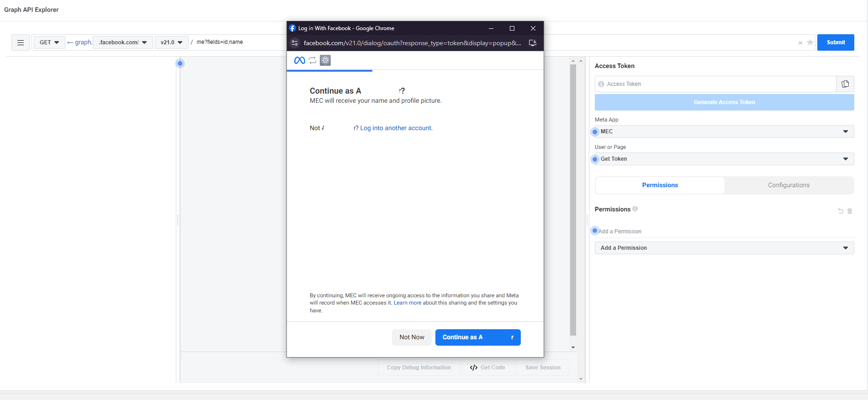Screen dimensions: 868x400
Task: Expand the v21.0 API version dropdown
Action: [x=171, y=42]
